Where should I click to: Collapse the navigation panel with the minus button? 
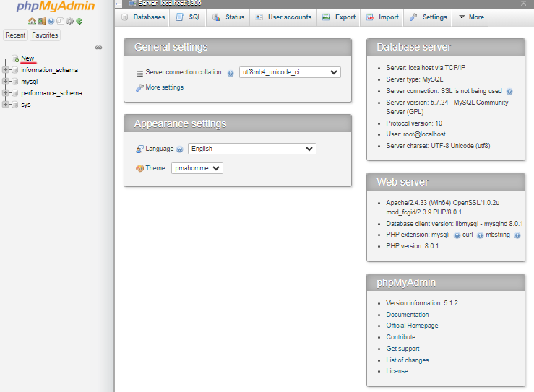(x=119, y=4)
